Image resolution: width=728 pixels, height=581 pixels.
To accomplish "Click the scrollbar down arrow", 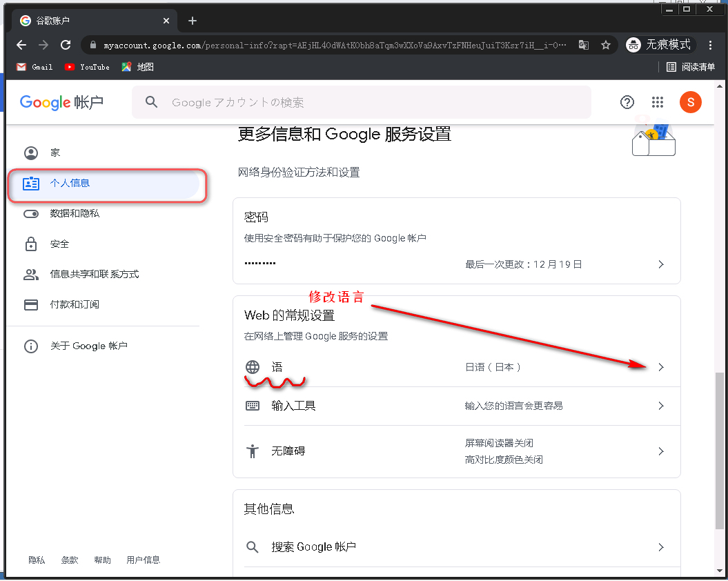I will coord(719,571).
